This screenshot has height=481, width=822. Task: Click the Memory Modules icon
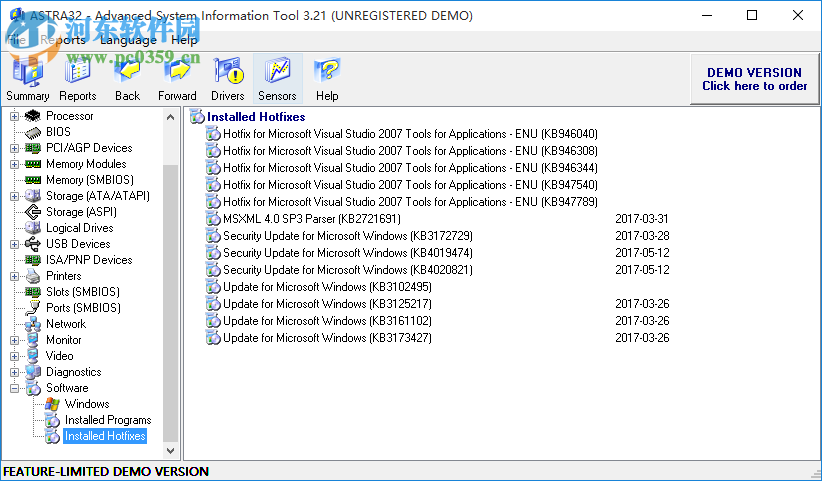[x=33, y=164]
